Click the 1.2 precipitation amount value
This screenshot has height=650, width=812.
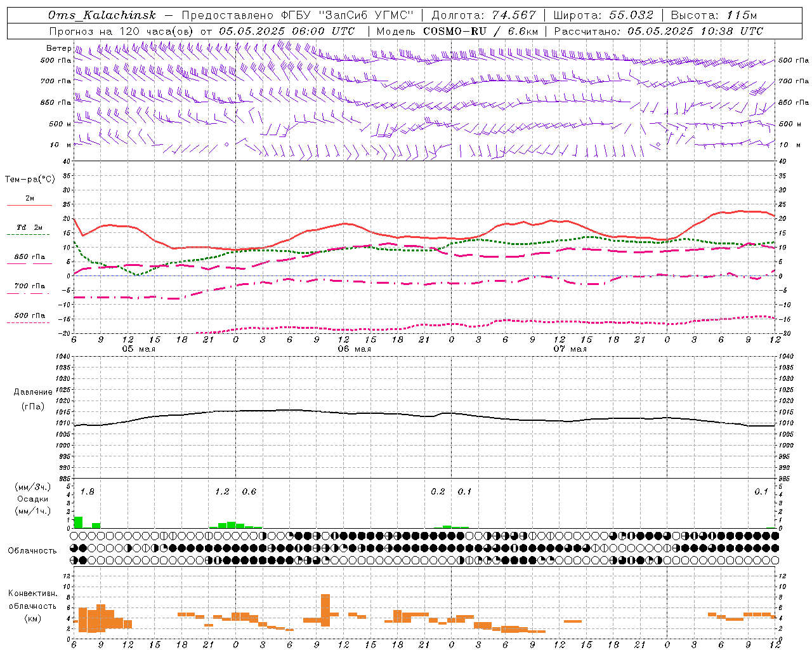(x=222, y=492)
